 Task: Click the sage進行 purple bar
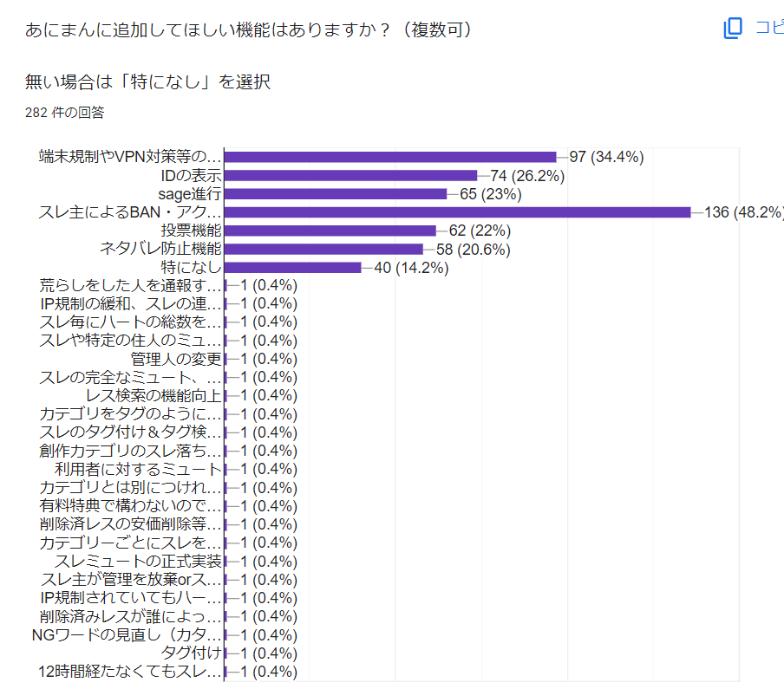click(x=336, y=194)
